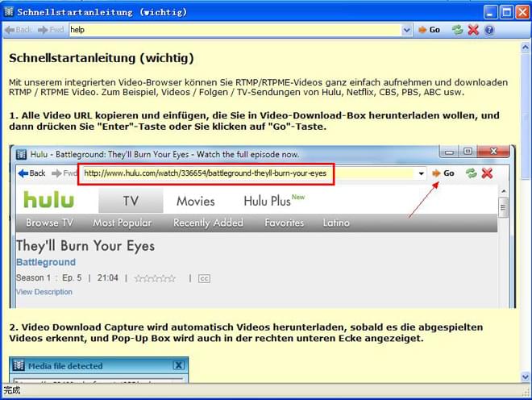Minimize the Schnellstartanleitung window
Viewport: 532px width, 400px height.
pos(491,13)
